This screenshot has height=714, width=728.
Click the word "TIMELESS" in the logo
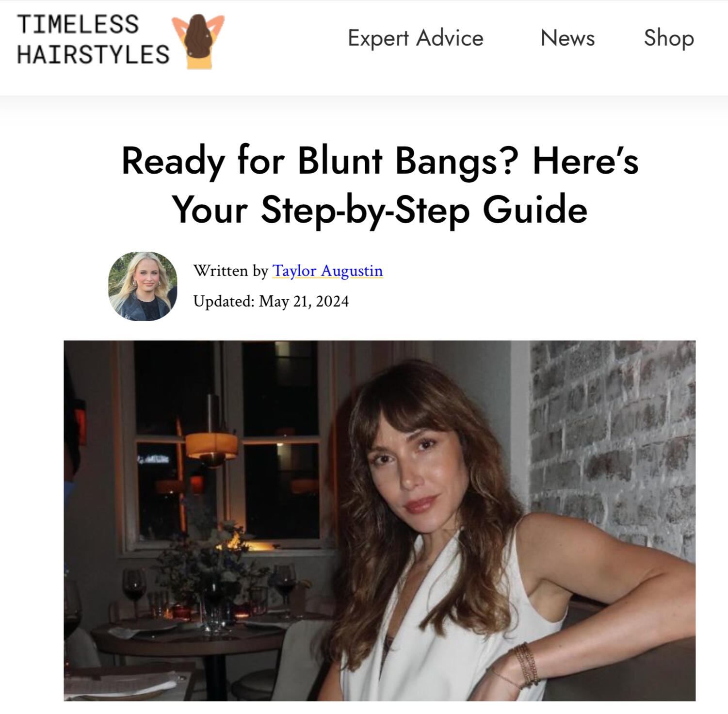point(78,24)
